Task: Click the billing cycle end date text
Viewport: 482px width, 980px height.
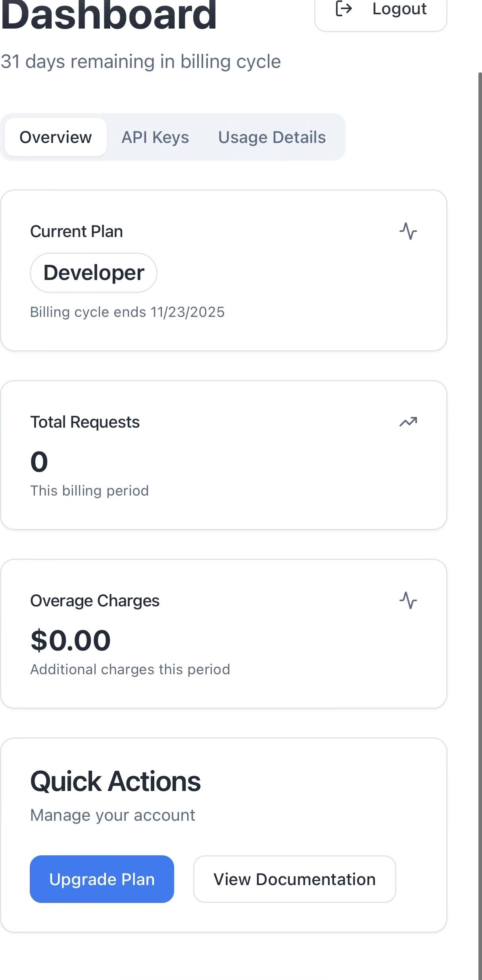Action: point(127,312)
